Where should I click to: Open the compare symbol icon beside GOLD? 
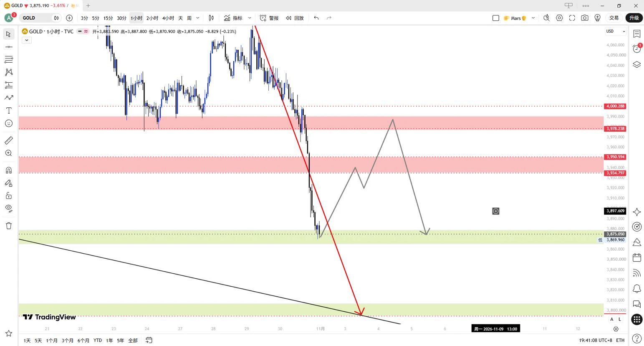(69, 18)
